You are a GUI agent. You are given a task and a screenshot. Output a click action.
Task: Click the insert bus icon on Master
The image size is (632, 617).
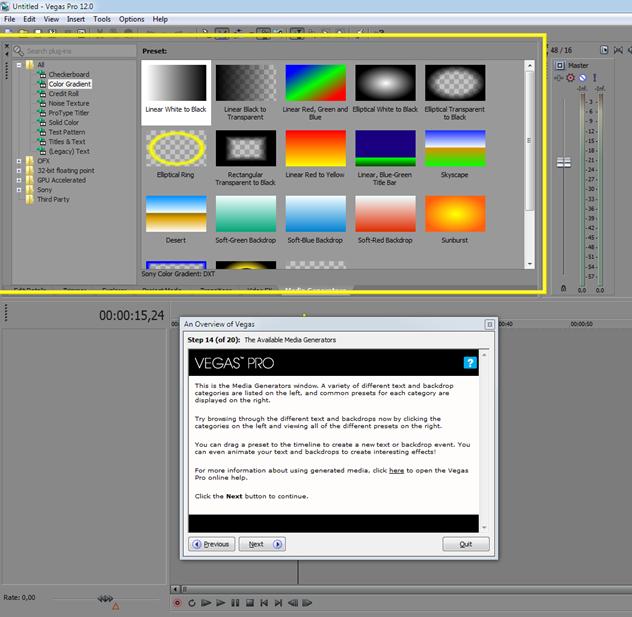coord(558,77)
